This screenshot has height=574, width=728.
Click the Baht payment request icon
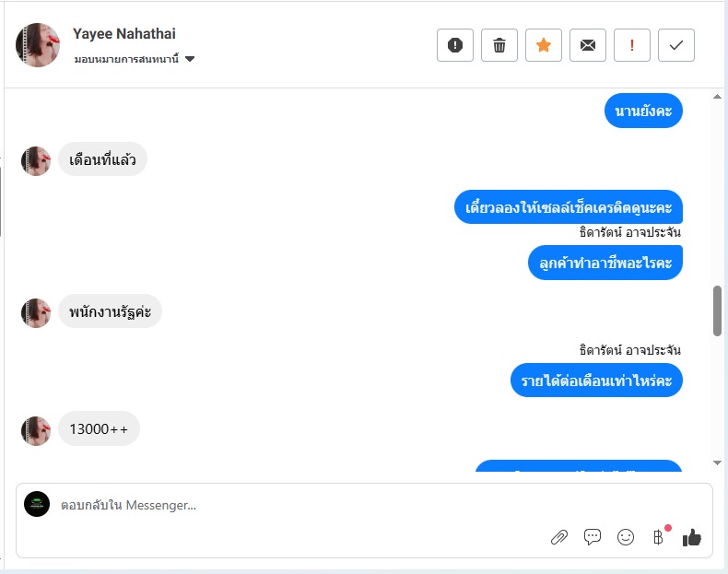coord(658,537)
